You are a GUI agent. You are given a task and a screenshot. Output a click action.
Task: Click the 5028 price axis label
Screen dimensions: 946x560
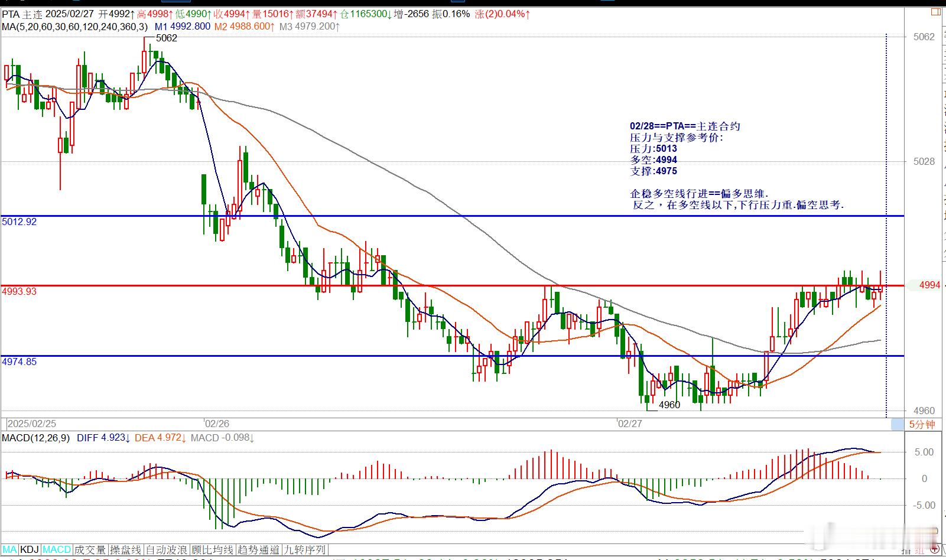pyautogui.click(x=924, y=161)
